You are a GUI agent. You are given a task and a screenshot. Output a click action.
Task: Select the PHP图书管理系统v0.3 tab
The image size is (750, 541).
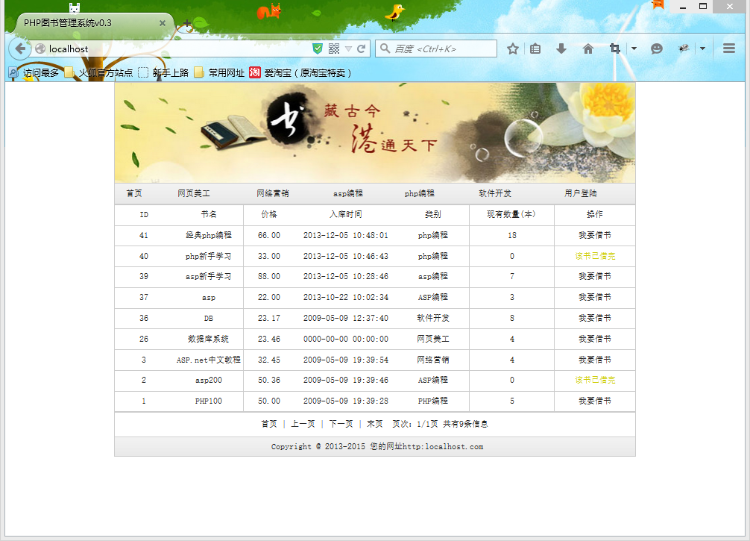(x=93, y=23)
